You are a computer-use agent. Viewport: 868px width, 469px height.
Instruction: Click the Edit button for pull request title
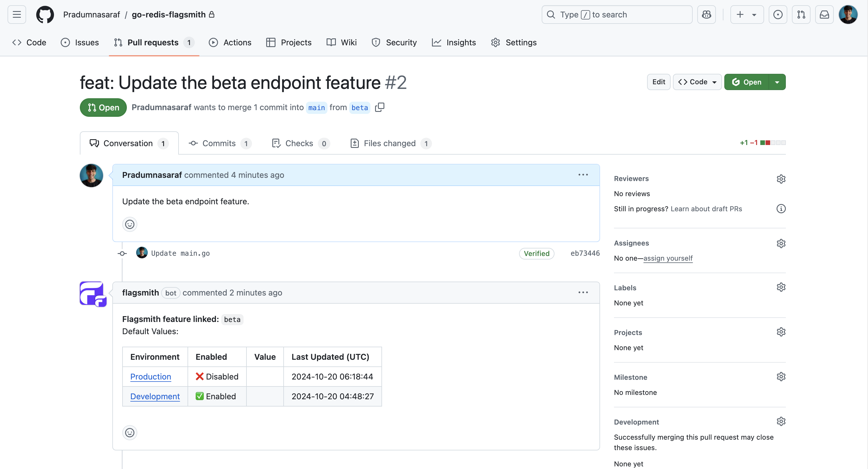pos(659,82)
